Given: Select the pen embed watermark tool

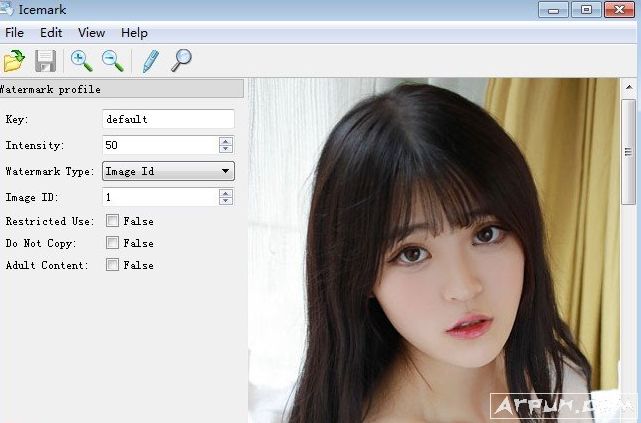Looking at the screenshot, I should (150, 61).
